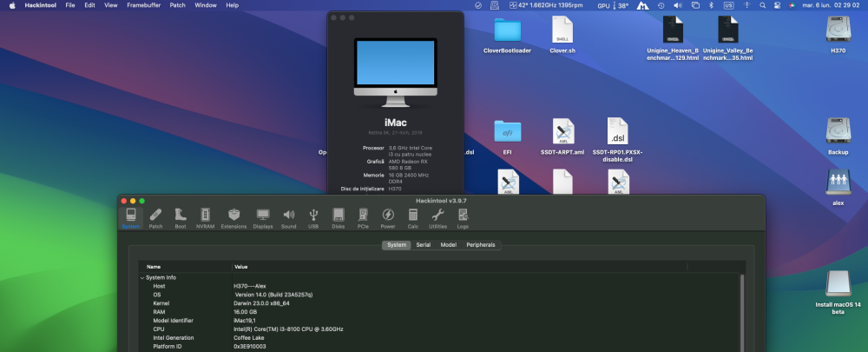Select the Host row in System Info
This screenshot has height=352, width=868.
(439, 286)
